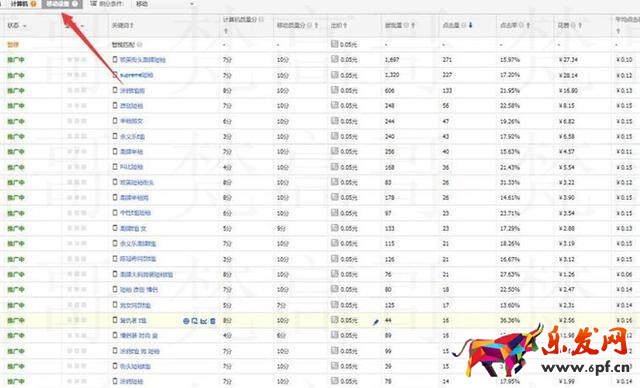
Task: Click bid icon in row with 606 impressions
Action: click(335, 90)
